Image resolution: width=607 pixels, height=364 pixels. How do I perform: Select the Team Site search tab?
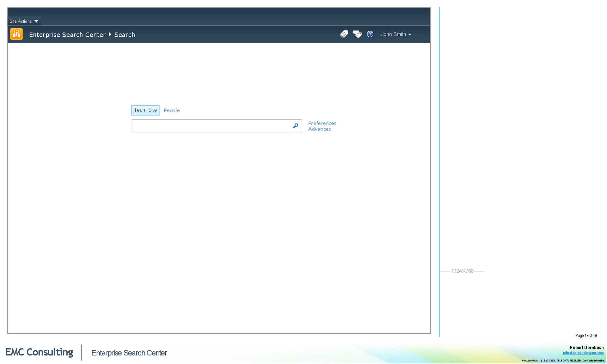(145, 110)
